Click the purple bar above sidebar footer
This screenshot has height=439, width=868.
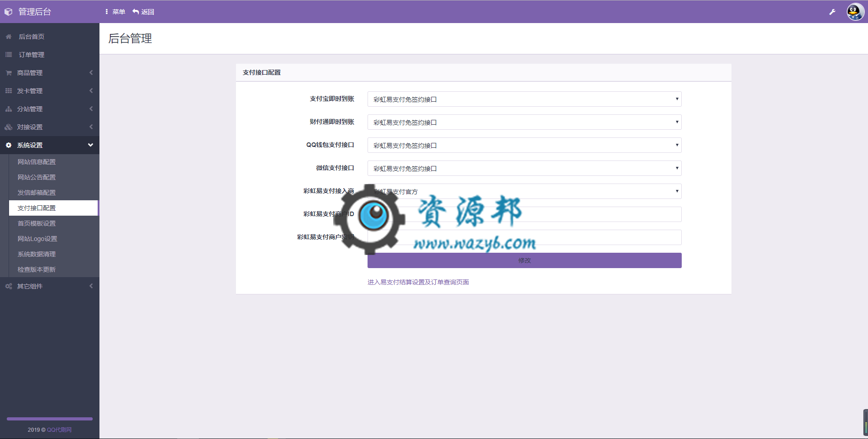click(x=50, y=419)
